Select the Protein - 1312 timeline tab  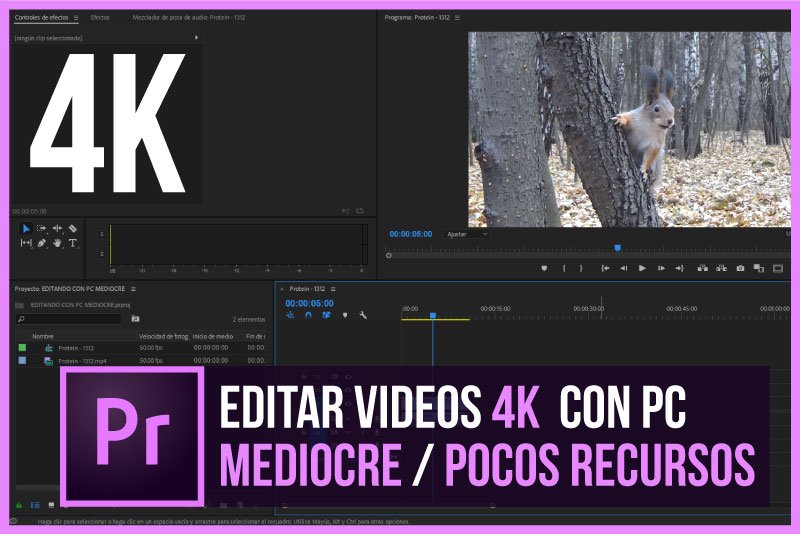click(x=307, y=289)
